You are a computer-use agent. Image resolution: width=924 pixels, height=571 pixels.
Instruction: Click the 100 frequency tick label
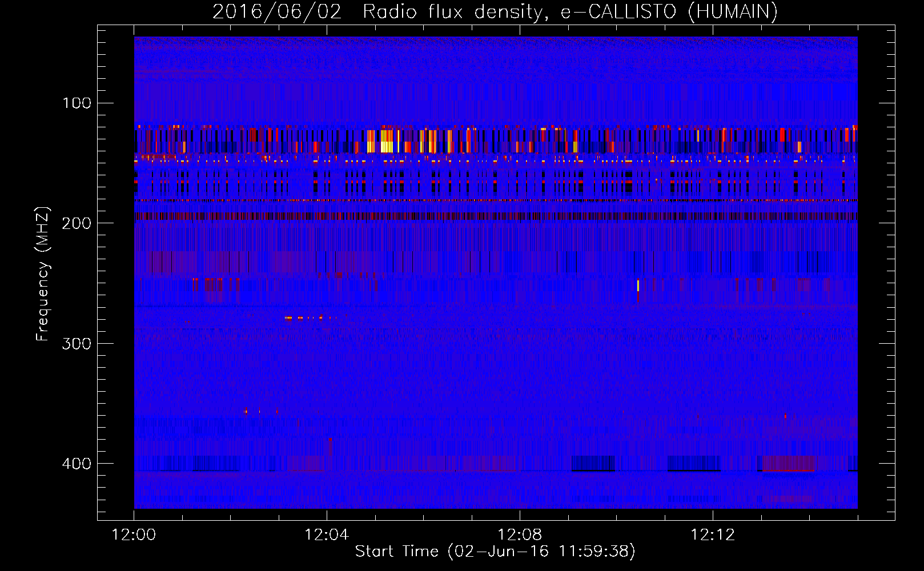[77, 103]
